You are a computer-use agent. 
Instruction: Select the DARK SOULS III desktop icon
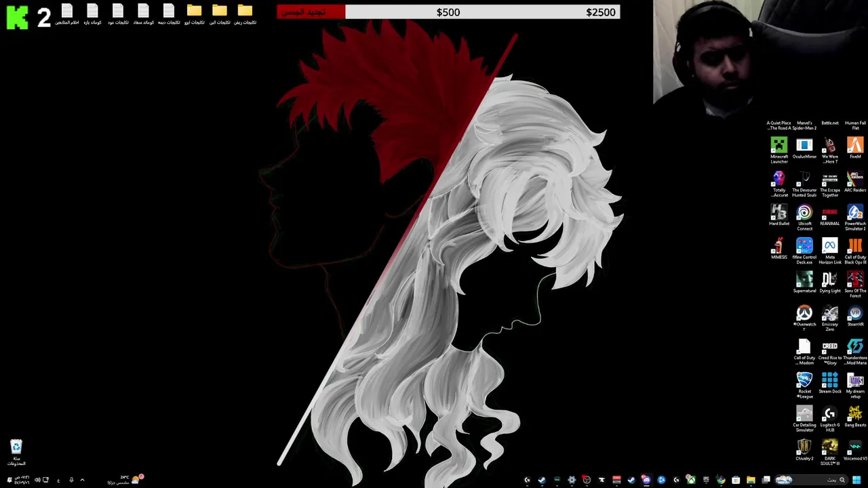tap(829, 453)
